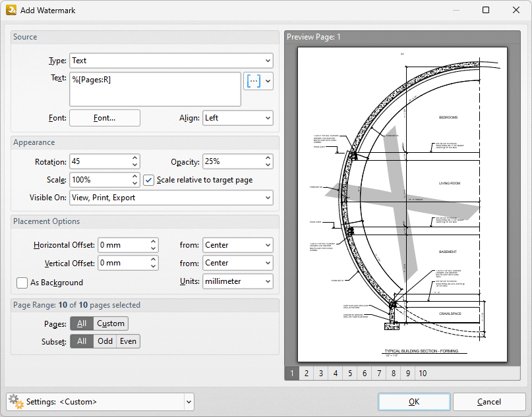Switch preview to page 10
The height and width of the screenshot is (417, 532).
pos(422,374)
